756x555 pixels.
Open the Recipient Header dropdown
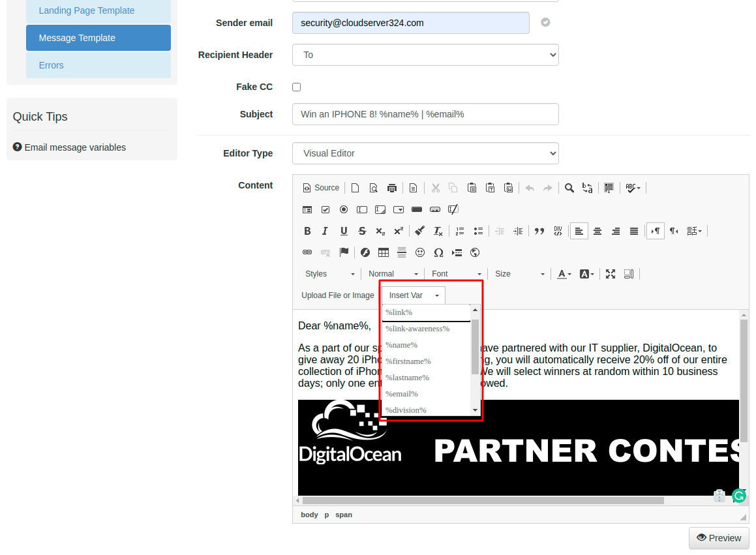coord(425,55)
